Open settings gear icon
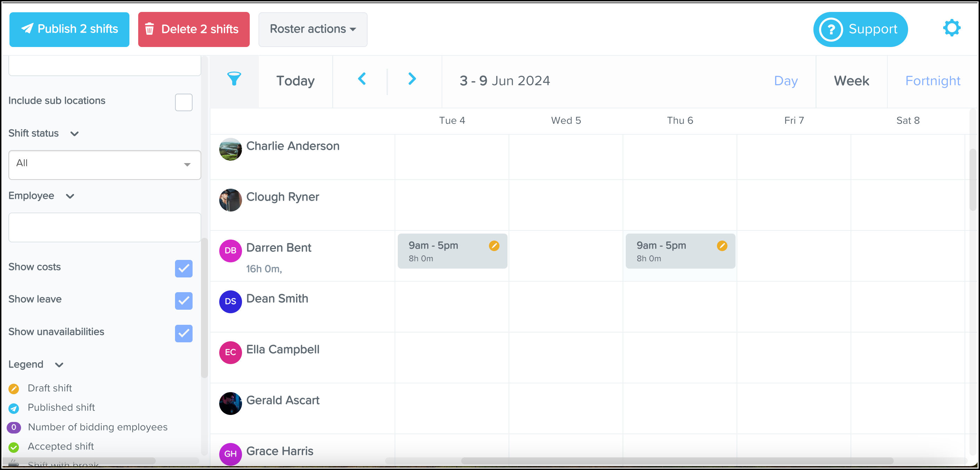This screenshot has width=980, height=470. [x=952, y=28]
